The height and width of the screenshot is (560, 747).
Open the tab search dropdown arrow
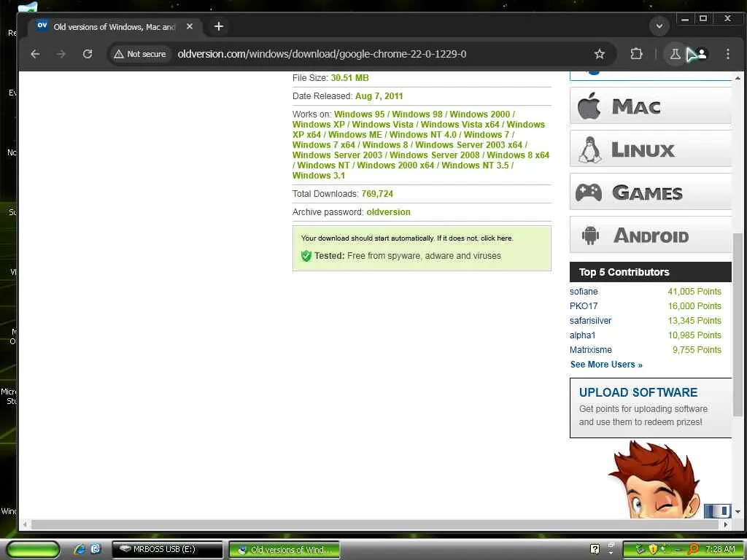pos(659,26)
